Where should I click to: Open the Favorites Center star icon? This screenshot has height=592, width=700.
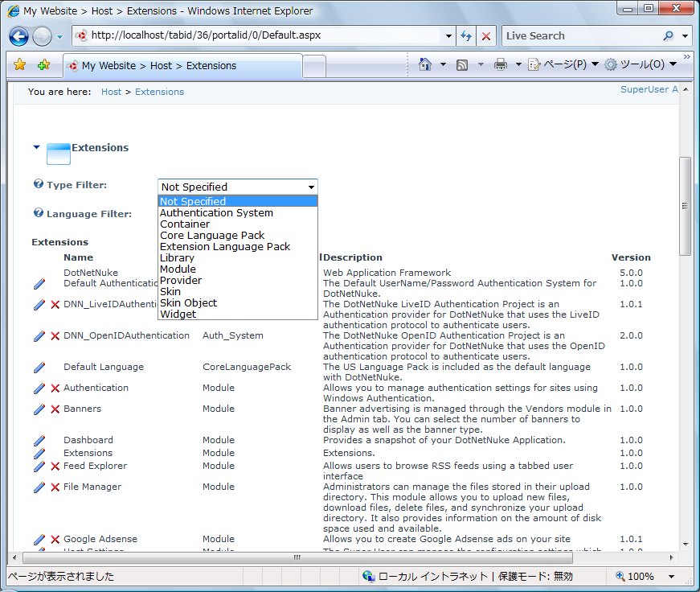coord(19,65)
